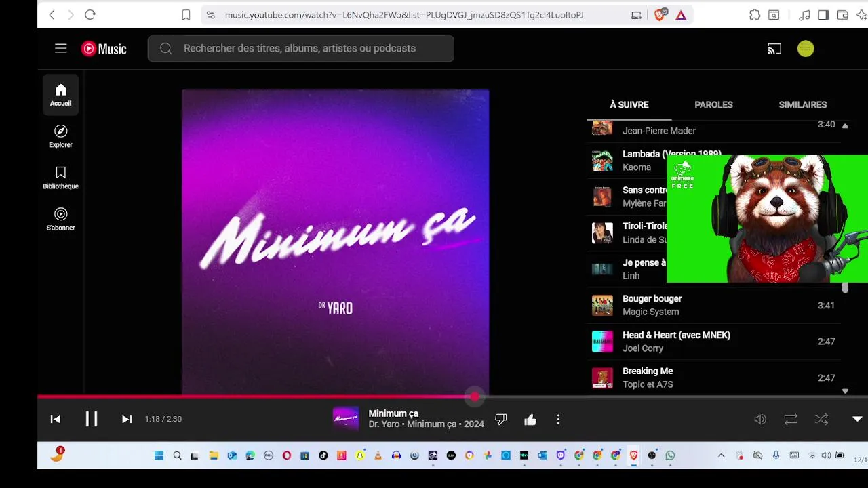Open Bibliothèque in the sidebar
This screenshot has height=488, width=868.
pos(60,178)
